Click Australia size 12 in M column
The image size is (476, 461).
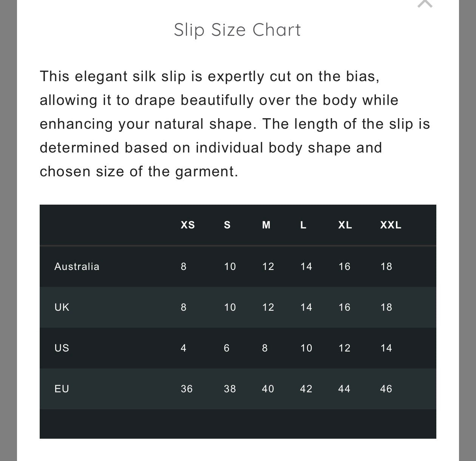point(268,267)
